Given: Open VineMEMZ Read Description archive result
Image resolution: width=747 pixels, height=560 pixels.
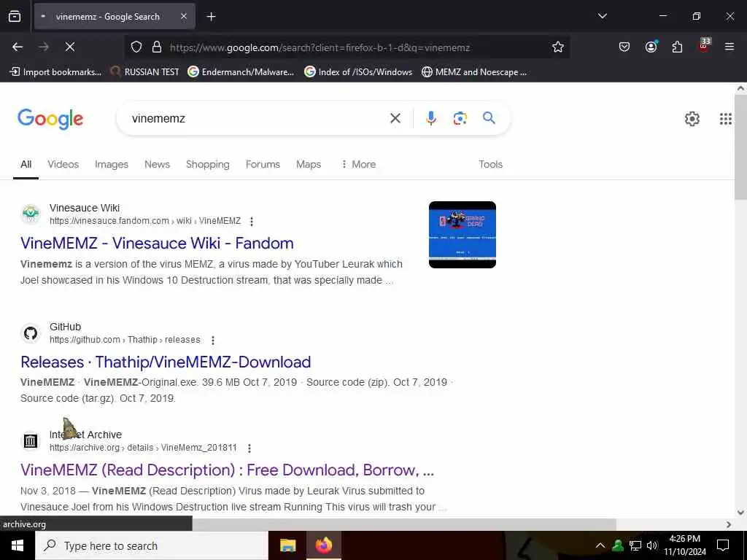Looking at the screenshot, I should 228,470.
